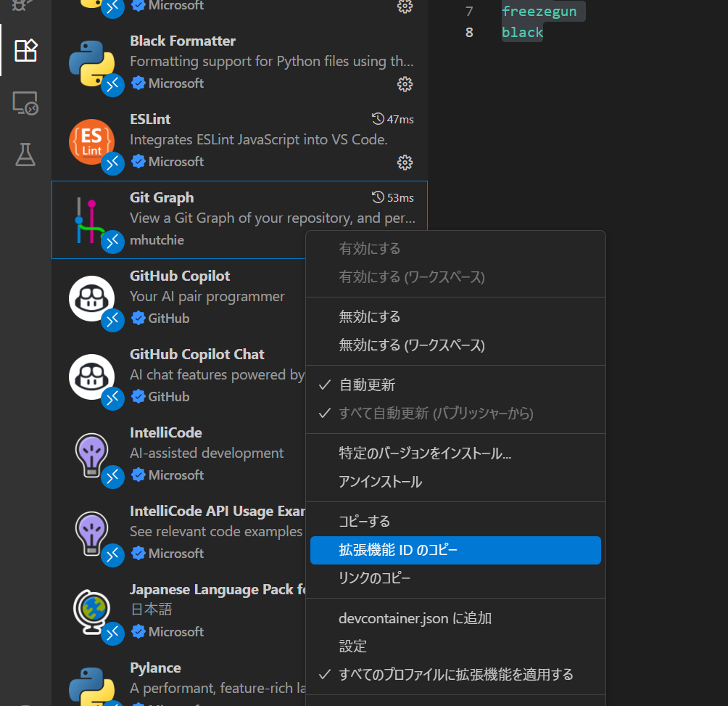The image size is (728, 706).
Task: Click Microsoft publisher under IntelliCode
Action: point(176,475)
